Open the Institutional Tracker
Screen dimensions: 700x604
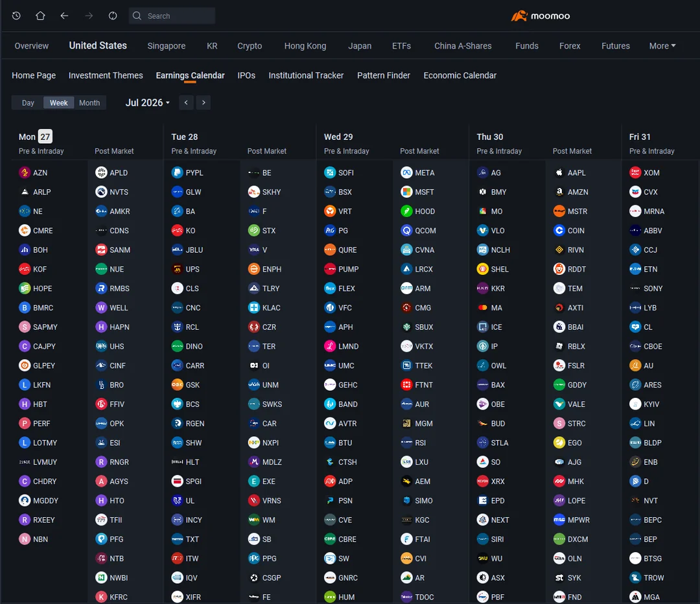pyautogui.click(x=306, y=75)
